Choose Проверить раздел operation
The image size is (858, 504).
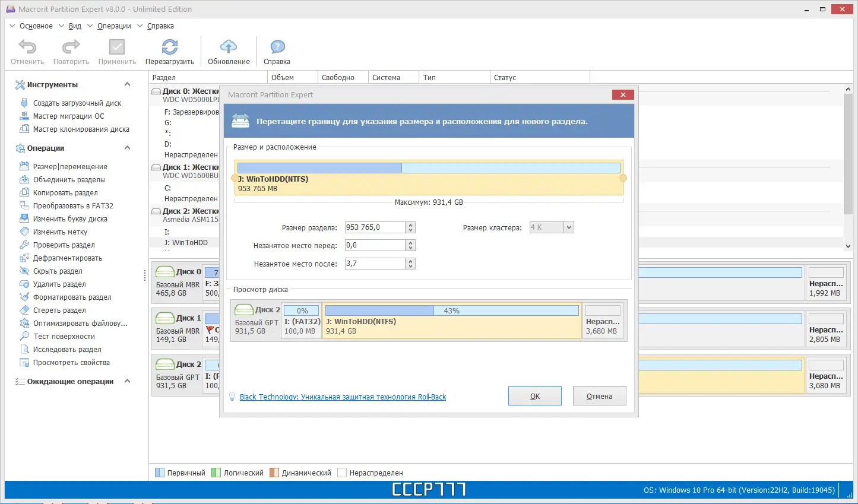[x=64, y=245]
